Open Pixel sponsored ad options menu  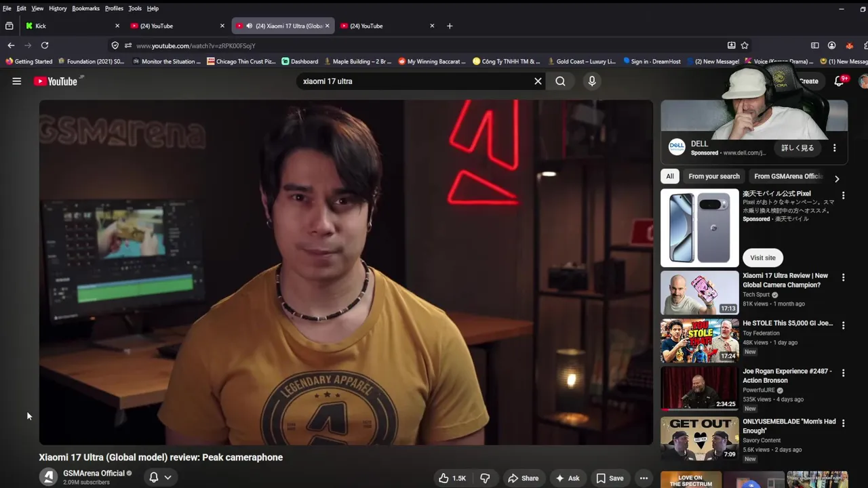click(843, 195)
